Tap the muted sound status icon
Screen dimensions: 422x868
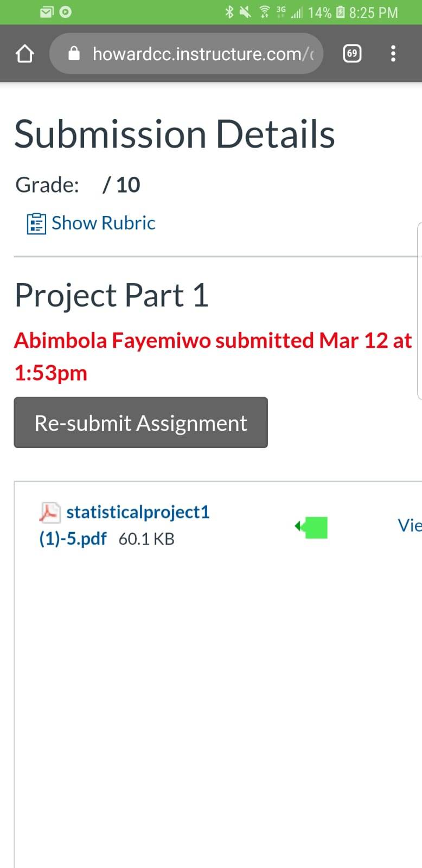[x=246, y=12]
